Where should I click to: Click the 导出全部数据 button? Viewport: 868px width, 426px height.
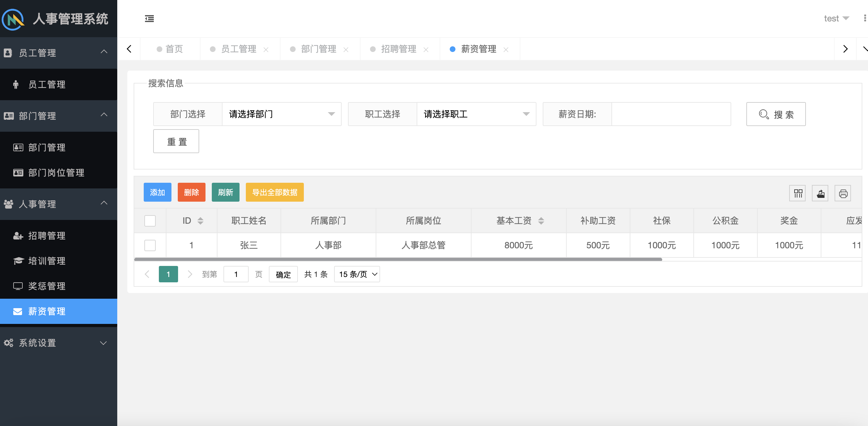pos(275,192)
